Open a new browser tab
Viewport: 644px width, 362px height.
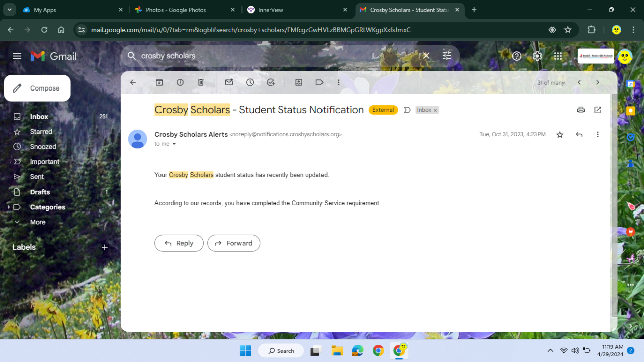[x=474, y=10]
